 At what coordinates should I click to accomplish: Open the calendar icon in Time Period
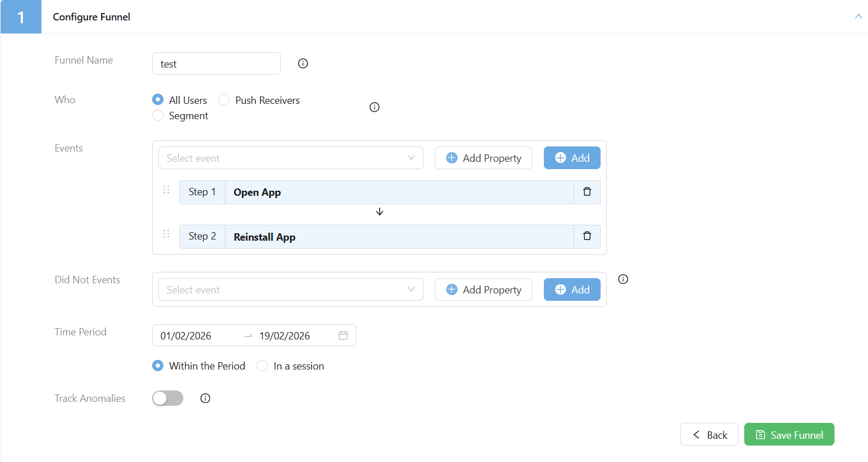[343, 335]
